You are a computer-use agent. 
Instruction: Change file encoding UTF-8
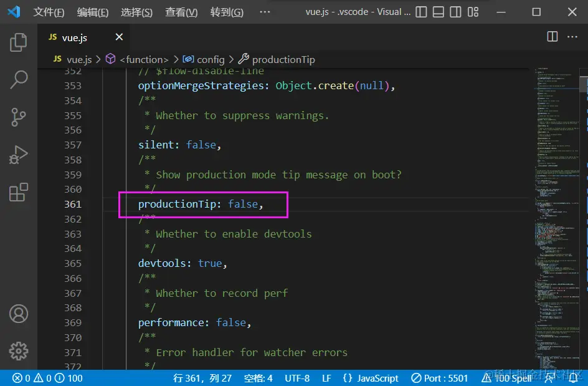297,378
